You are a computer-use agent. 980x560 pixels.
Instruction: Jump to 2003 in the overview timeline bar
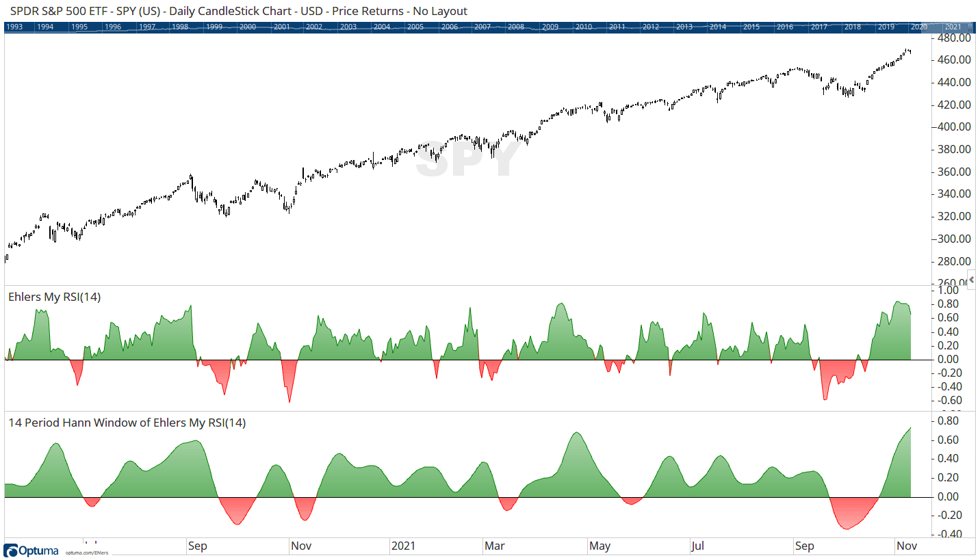(348, 27)
